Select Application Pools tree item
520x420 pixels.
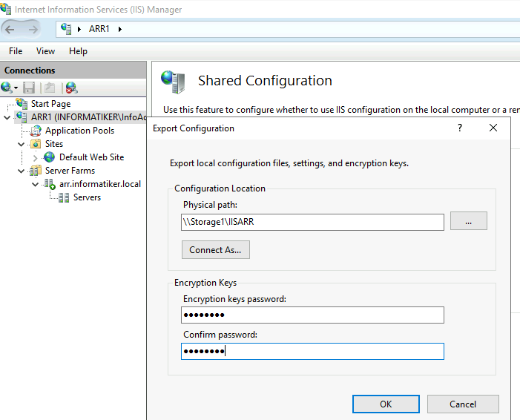coord(79,131)
